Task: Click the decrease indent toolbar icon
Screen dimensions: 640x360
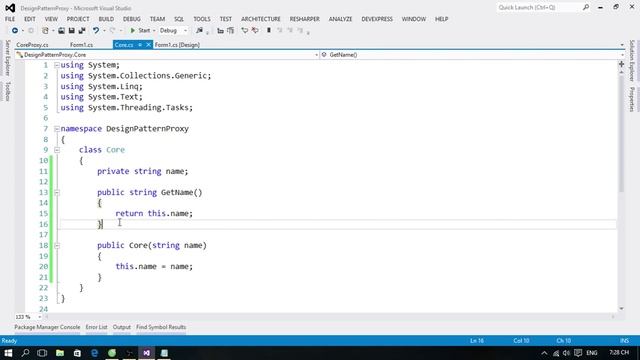Action: 220,31
